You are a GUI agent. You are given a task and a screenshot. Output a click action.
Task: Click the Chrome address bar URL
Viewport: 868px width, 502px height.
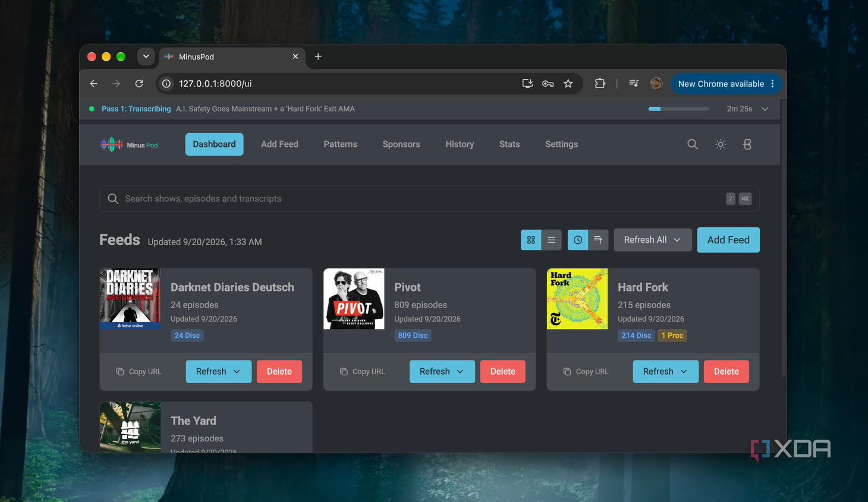click(x=215, y=84)
